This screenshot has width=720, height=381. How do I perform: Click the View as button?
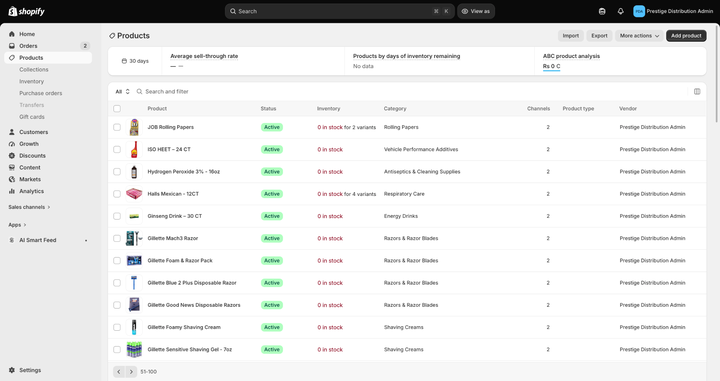476,11
